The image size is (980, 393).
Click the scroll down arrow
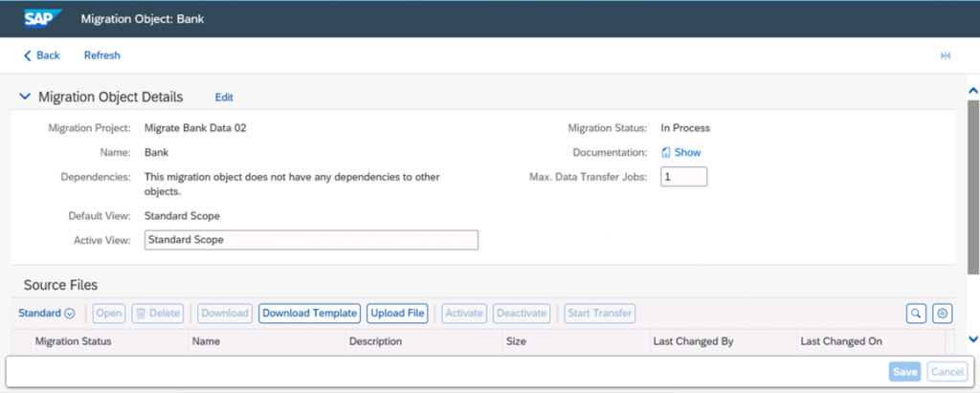972,338
